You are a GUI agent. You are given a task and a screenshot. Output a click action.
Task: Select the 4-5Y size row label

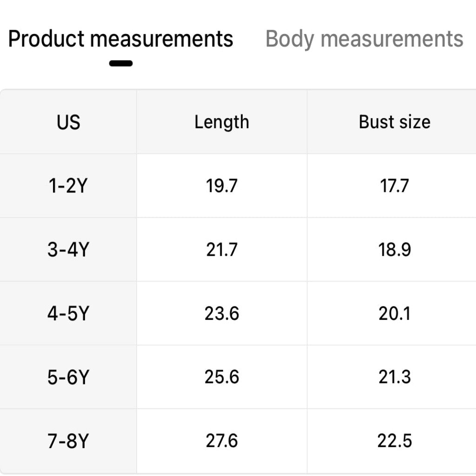pyautogui.click(x=68, y=314)
